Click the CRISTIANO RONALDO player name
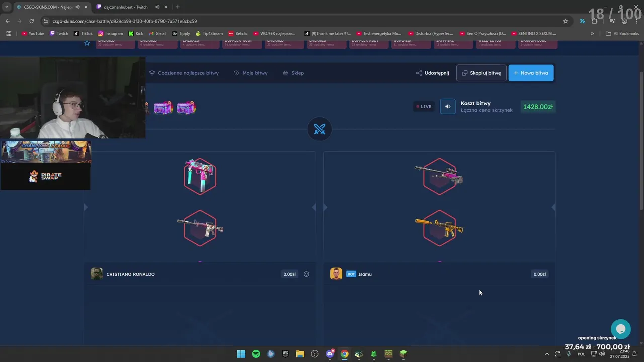The image size is (644, 362). coord(131,274)
